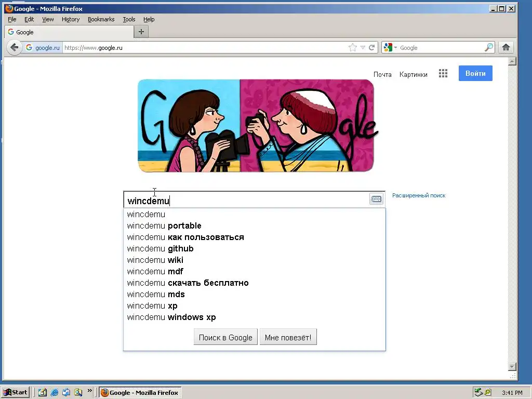Open a new tab with the plus button
Screen dimensions: 532x399
click(141, 32)
